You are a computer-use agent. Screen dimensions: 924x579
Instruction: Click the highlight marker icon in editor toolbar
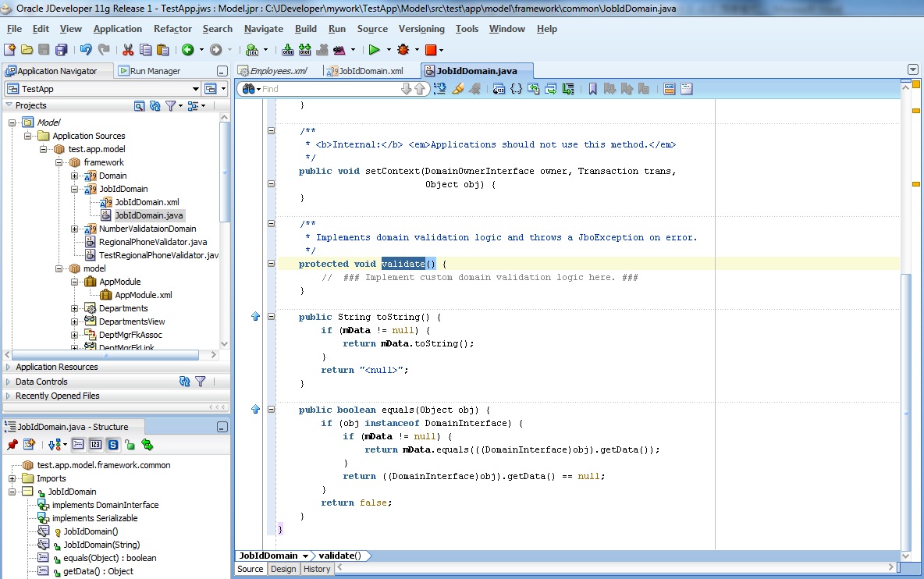[x=457, y=89]
